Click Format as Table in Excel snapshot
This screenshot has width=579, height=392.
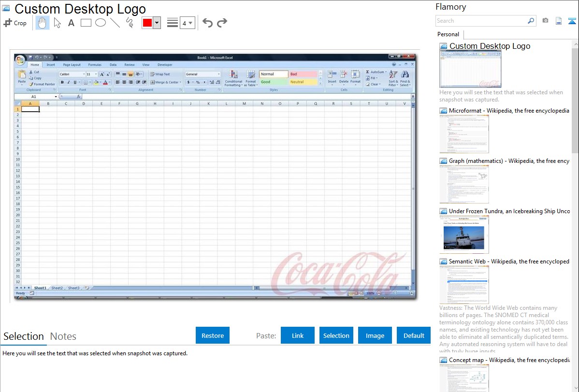pyautogui.click(x=251, y=78)
